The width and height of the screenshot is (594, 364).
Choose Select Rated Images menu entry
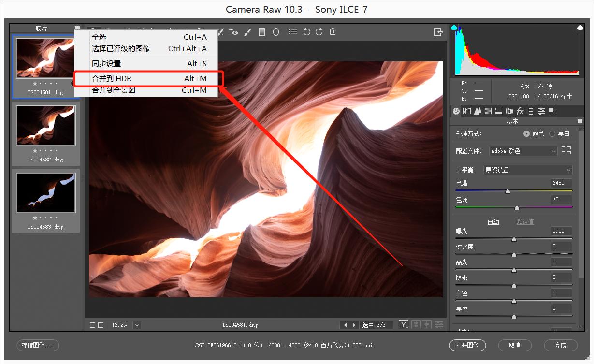(x=149, y=49)
